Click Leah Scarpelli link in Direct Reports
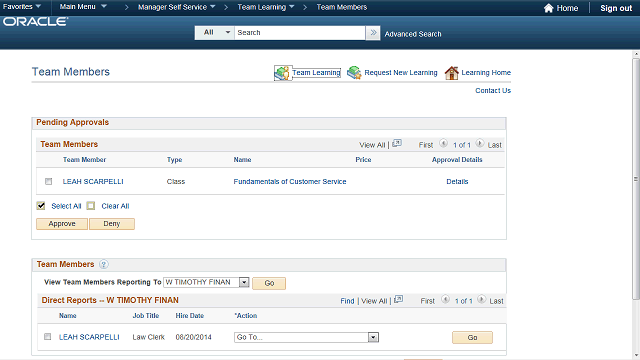 [x=89, y=337]
